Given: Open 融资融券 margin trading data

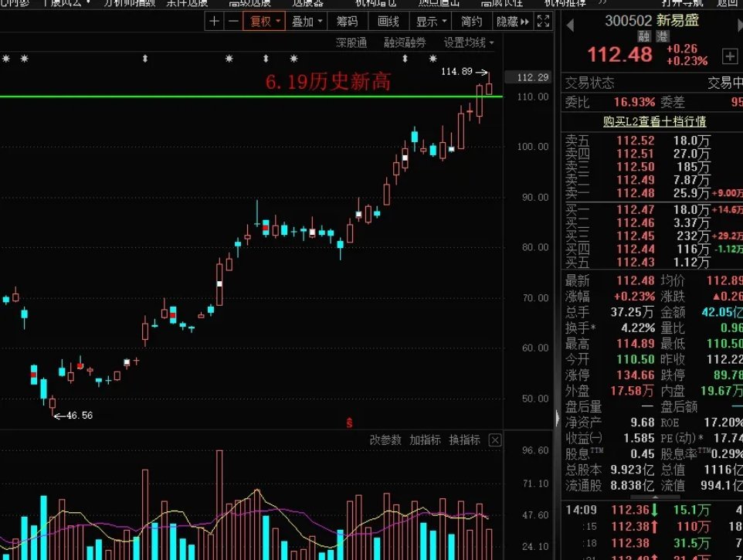Looking at the screenshot, I should [x=405, y=43].
